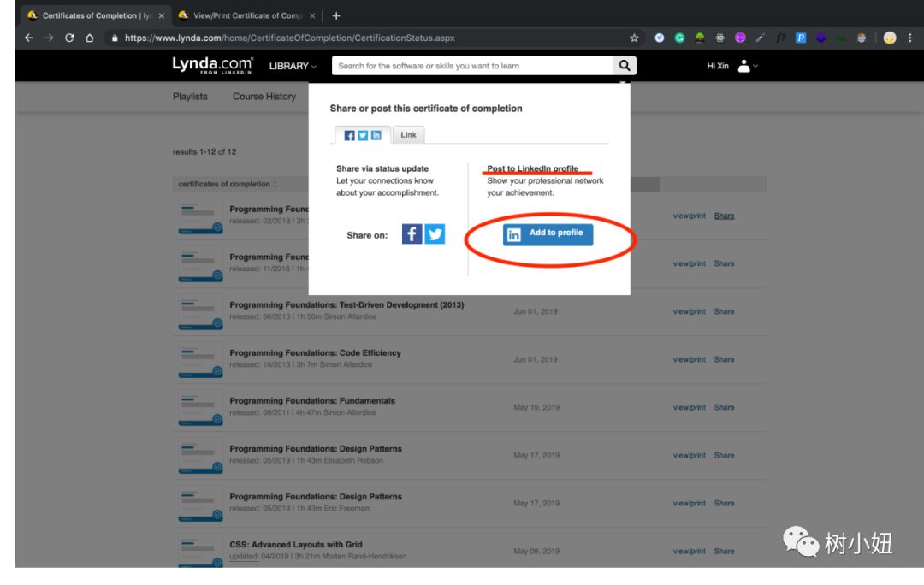Click 'Jun 01, 2019' date of Code Efficiency
Viewport: 924px width, 585px height.
[x=535, y=359]
